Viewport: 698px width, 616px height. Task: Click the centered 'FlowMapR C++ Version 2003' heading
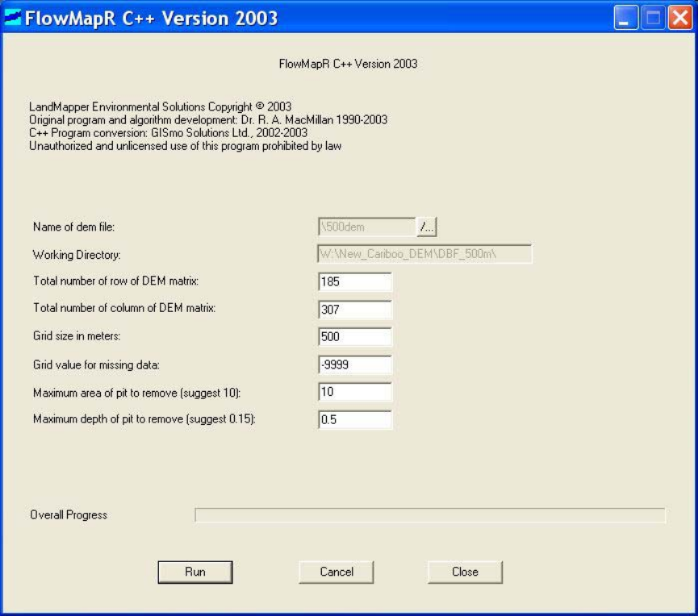[x=348, y=64]
